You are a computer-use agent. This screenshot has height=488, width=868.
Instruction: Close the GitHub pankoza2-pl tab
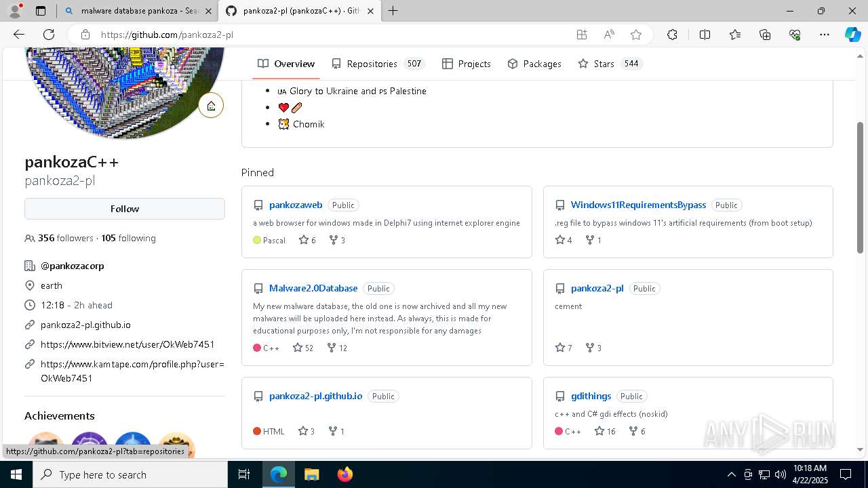(x=370, y=11)
